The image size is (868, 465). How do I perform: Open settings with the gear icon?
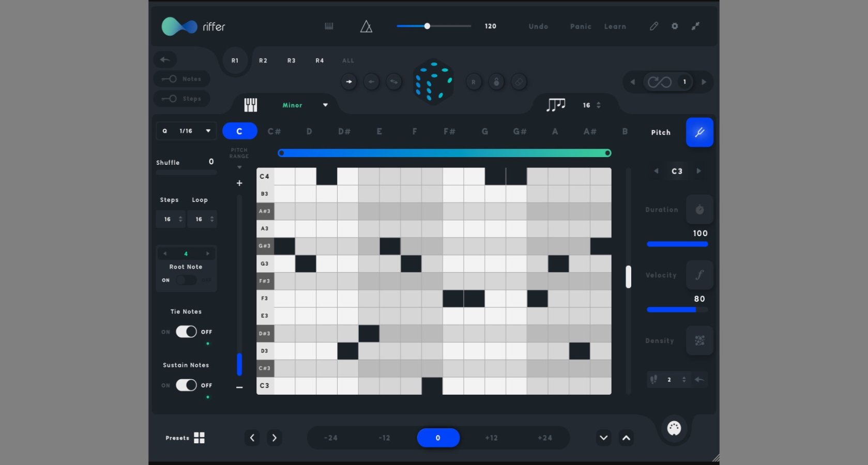(675, 26)
